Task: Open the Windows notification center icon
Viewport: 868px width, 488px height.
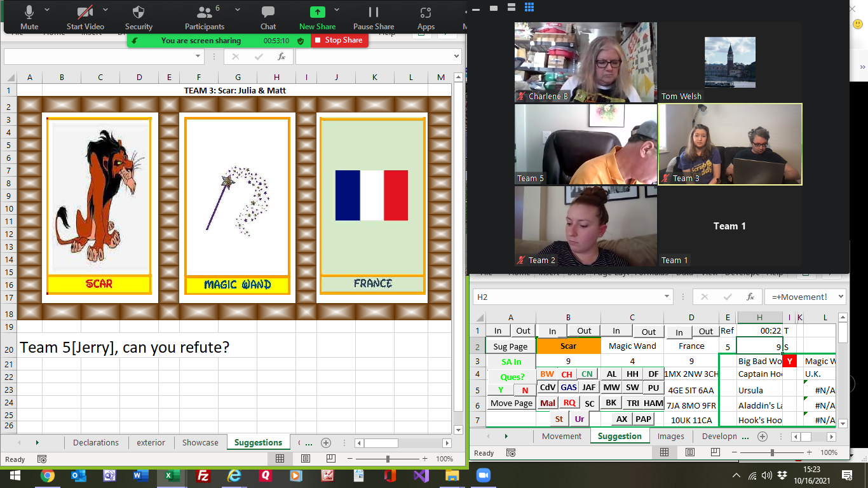Action: point(846,475)
